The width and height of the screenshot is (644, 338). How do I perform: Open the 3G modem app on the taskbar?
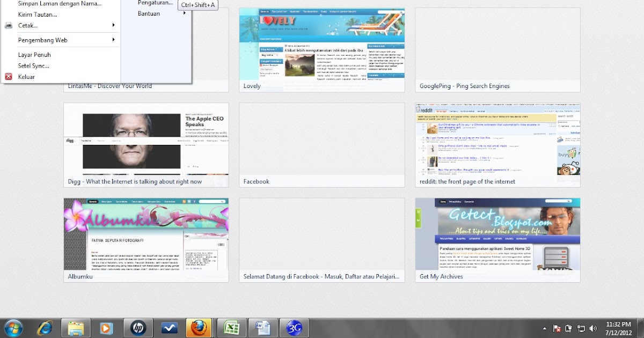(294, 327)
